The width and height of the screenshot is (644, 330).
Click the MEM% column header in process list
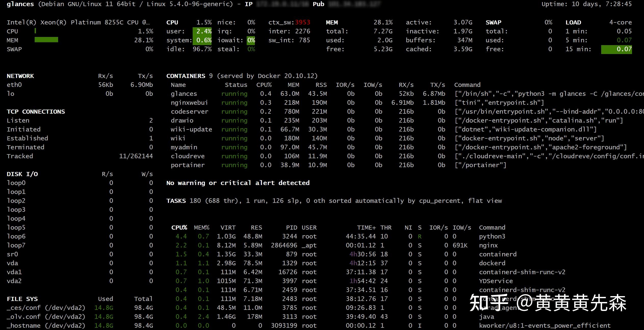click(201, 228)
